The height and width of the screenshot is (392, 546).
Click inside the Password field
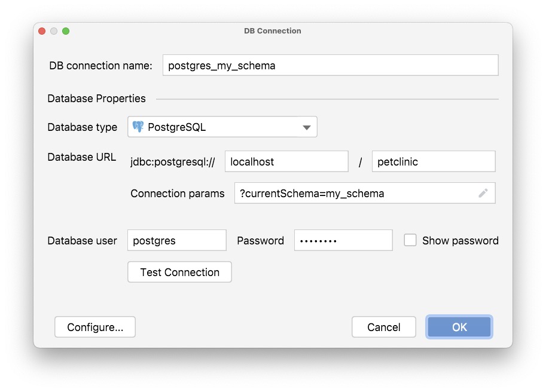tap(343, 240)
